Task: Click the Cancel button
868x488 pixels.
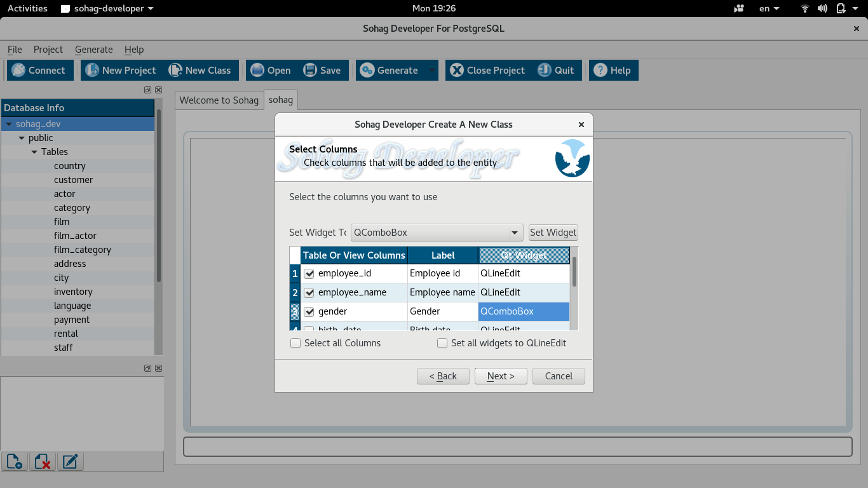Action: [x=559, y=376]
